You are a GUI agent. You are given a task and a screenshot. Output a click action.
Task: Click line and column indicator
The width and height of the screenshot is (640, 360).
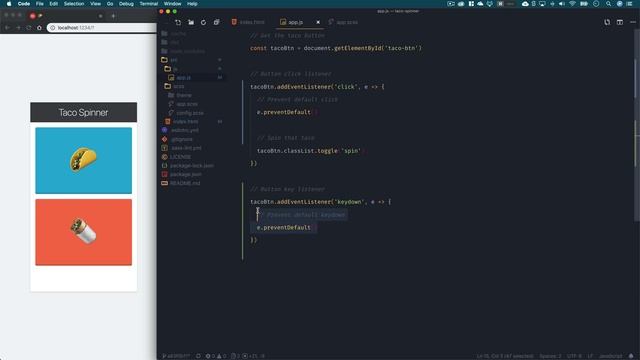tap(505, 356)
